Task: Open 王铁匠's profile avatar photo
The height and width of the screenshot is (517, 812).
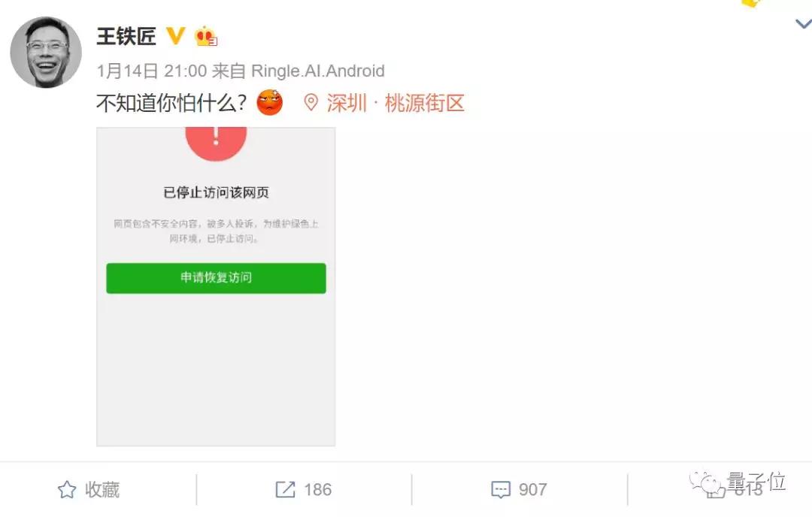Action: tap(46, 53)
